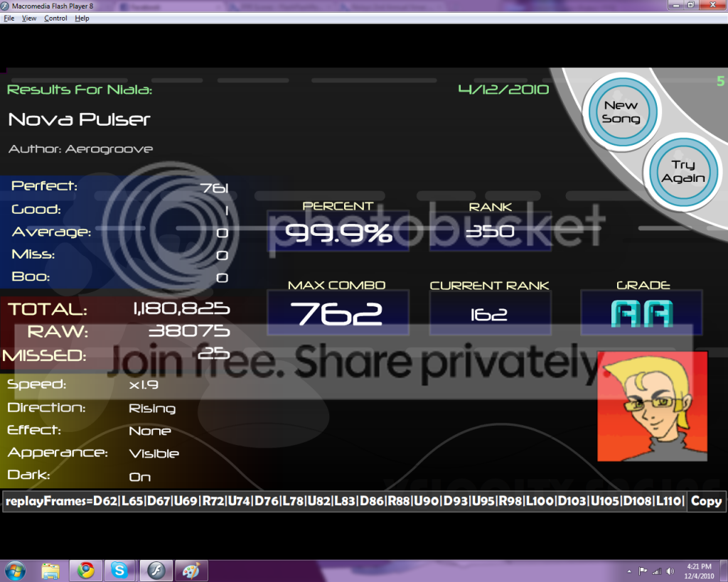
Task: Click the network signal tray icon
Action: click(x=656, y=571)
